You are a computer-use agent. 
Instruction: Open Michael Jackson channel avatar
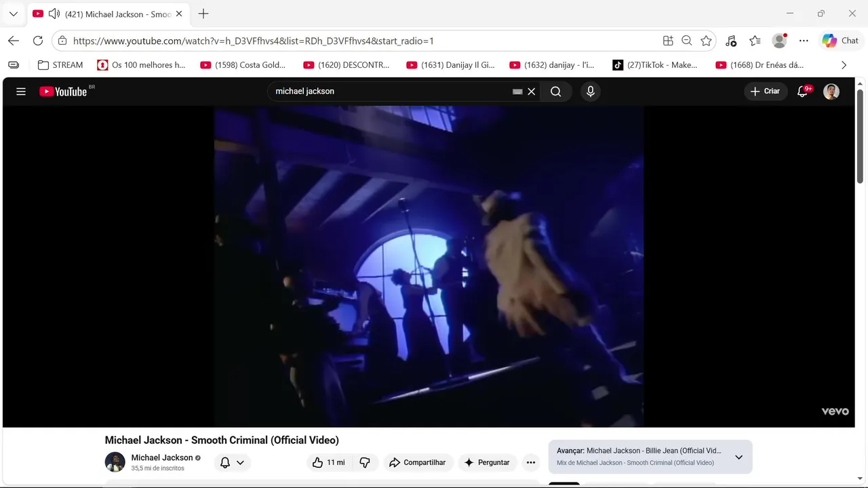[x=115, y=462]
